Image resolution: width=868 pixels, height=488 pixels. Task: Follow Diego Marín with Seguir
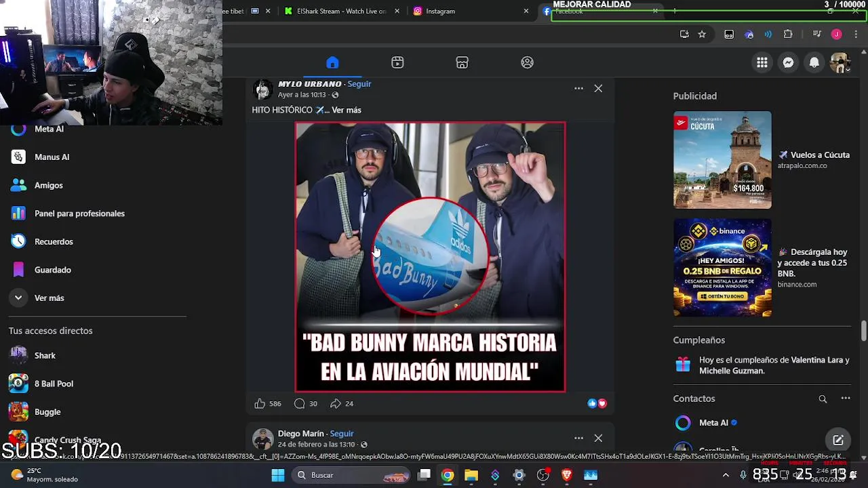(342, 434)
